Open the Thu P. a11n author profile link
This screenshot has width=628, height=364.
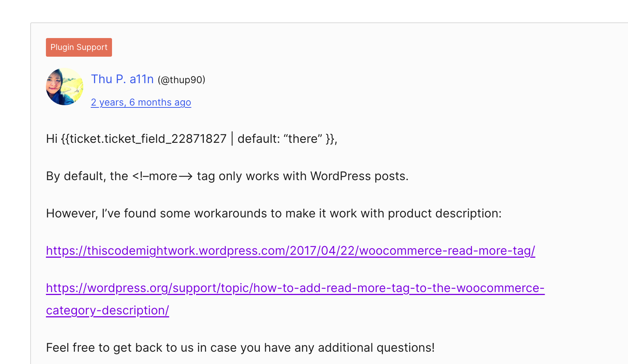122,79
